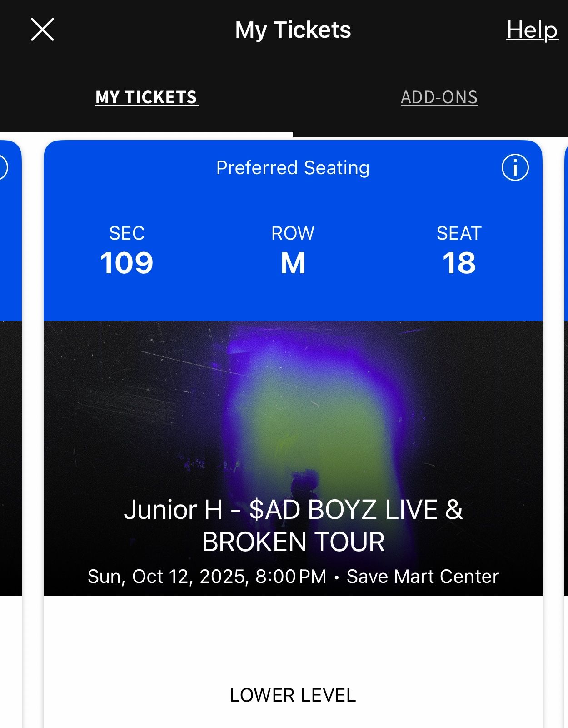Tap the My Tickets header title
This screenshot has height=728, width=568.
pyautogui.click(x=293, y=30)
